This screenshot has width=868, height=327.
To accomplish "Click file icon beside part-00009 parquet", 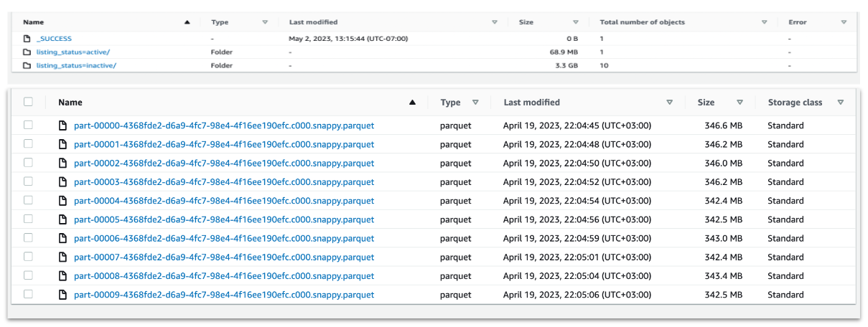I will 63,295.
